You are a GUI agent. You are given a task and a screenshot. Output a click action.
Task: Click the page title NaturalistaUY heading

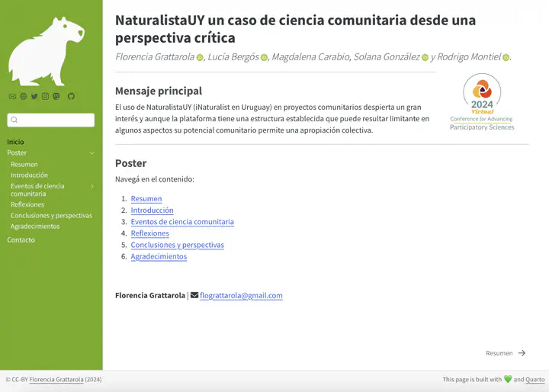[295, 29]
